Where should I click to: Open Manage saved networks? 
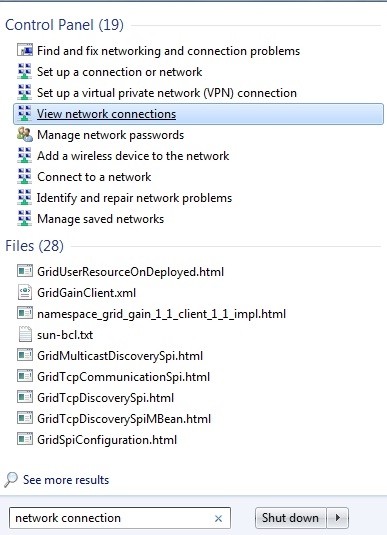100,219
